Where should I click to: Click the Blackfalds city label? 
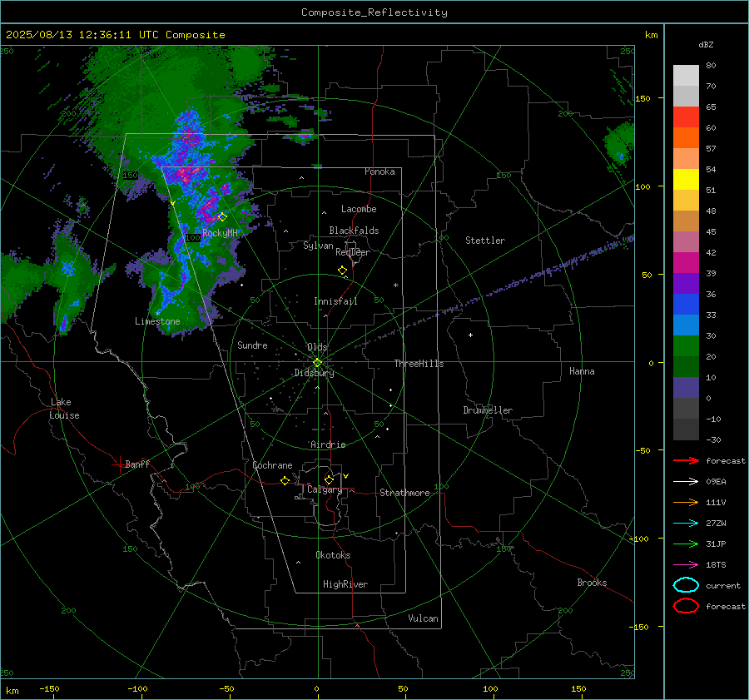(x=354, y=231)
